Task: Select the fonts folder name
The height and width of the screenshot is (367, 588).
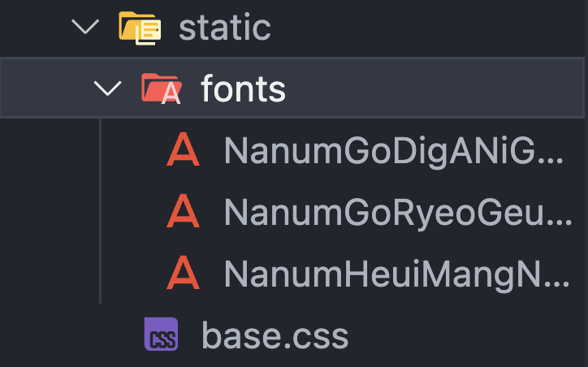Action: pyautogui.click(x=244, y=89)
